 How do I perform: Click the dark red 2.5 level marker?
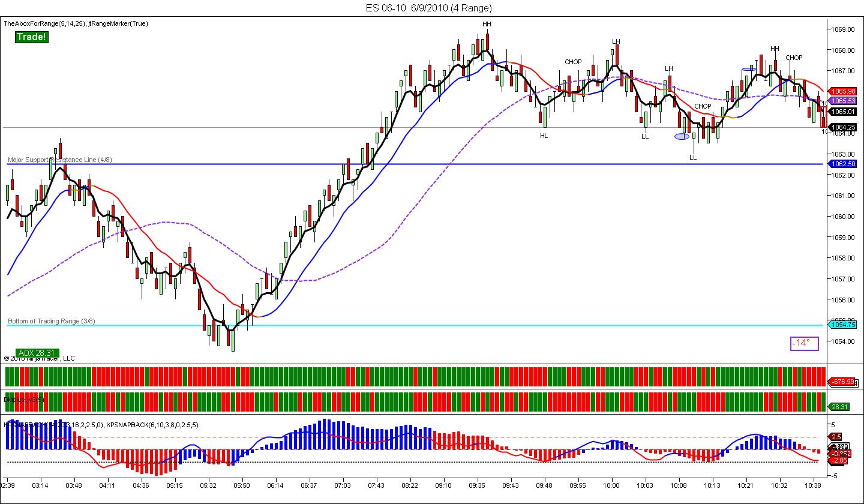click(x=836, y=437)
